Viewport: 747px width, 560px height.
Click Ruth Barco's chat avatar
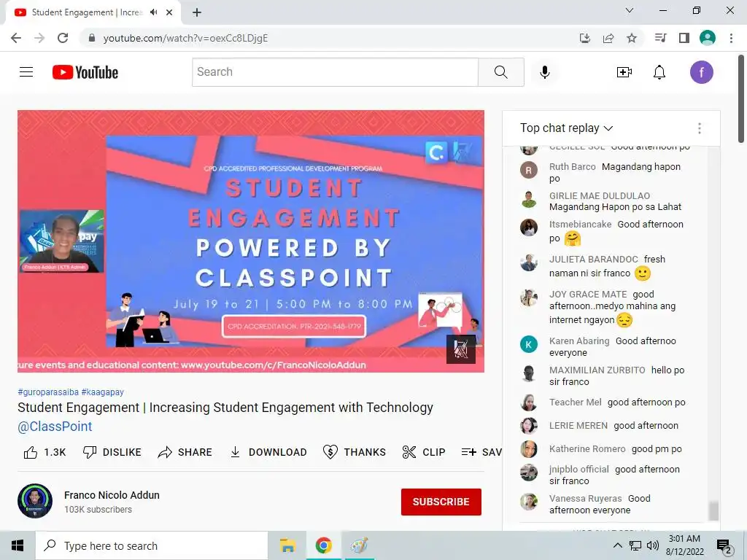click(x=528, y=170)
